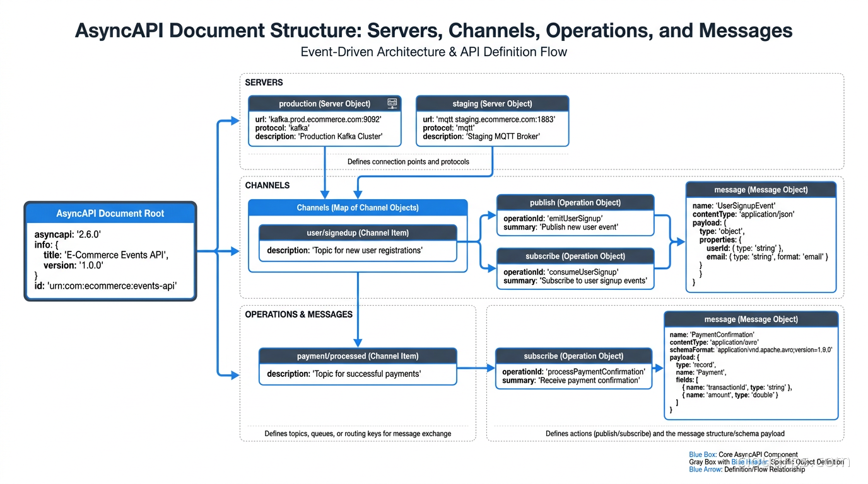This screenshot has height=484, width=868.
Task: Select 'publish (Operation Object)' header
Action: 575,202
